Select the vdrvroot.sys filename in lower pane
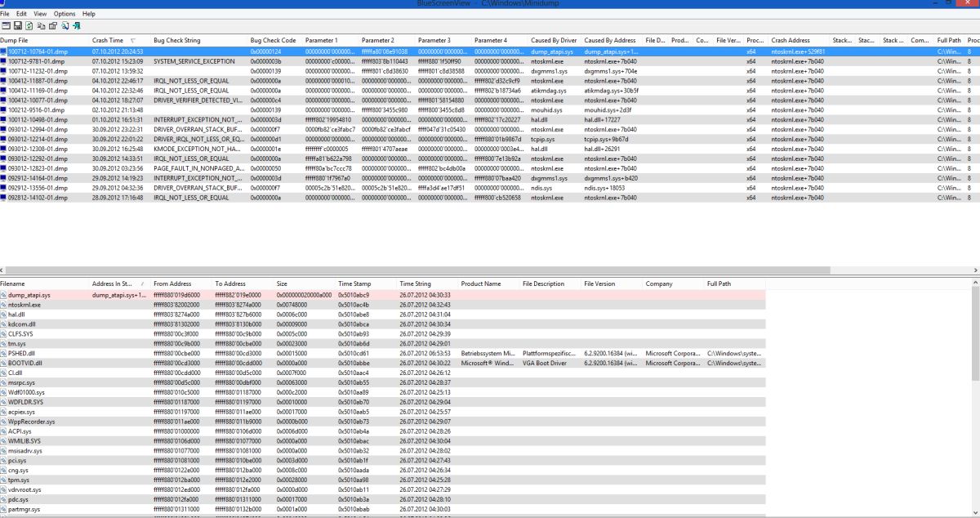The width and height of the screenshot is (980, 518). click(x=24, y=489)
